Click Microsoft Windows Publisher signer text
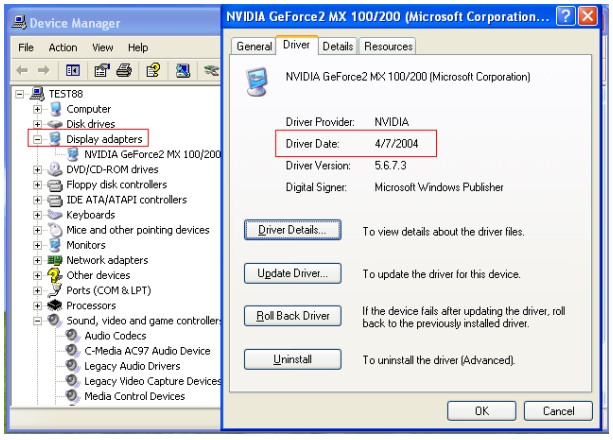This screenshot has width=613, height=440. pos(439,187)
